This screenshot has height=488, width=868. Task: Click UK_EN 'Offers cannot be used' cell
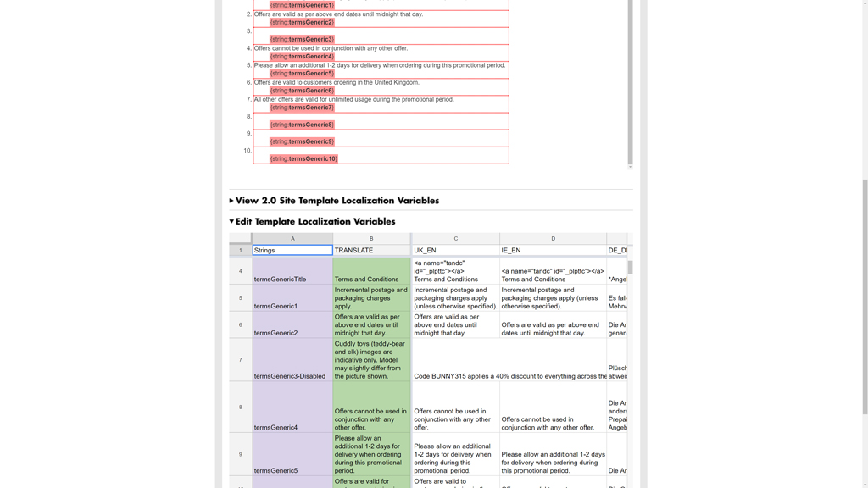(455, 407)
